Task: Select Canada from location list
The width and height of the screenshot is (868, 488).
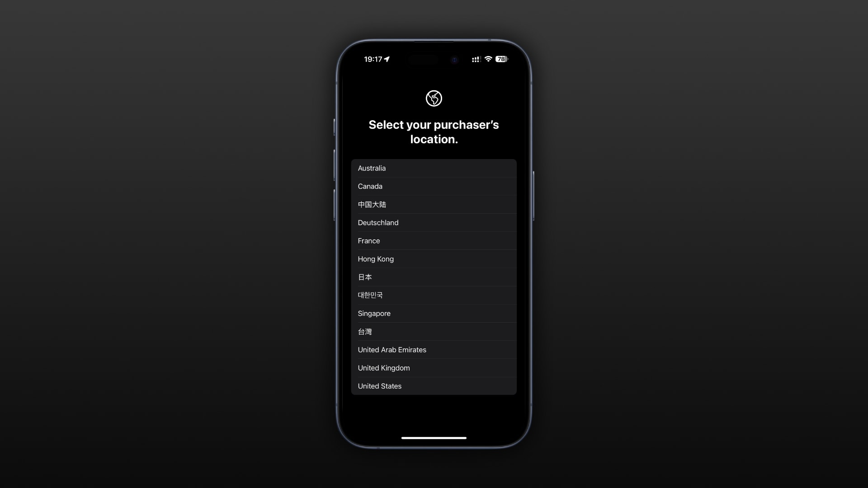Action: coord(434,186)
